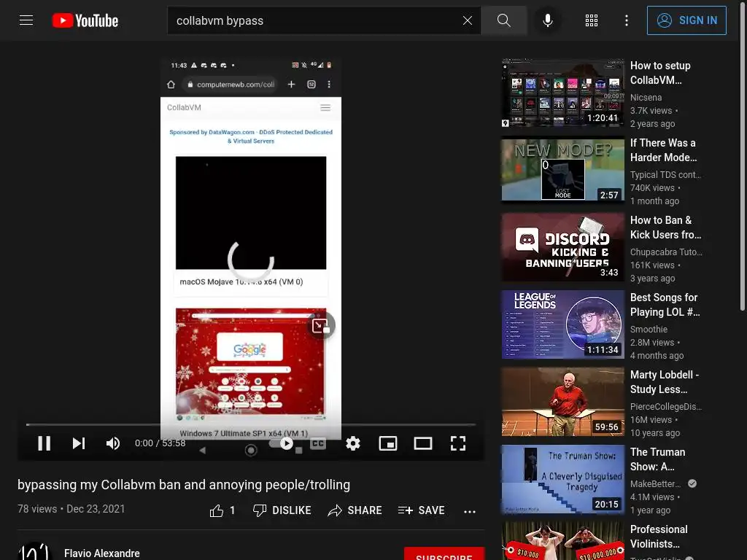Seek on the video progress bar
The width and height of the screenshot is (747, 560).
click(x=251, y=424)
